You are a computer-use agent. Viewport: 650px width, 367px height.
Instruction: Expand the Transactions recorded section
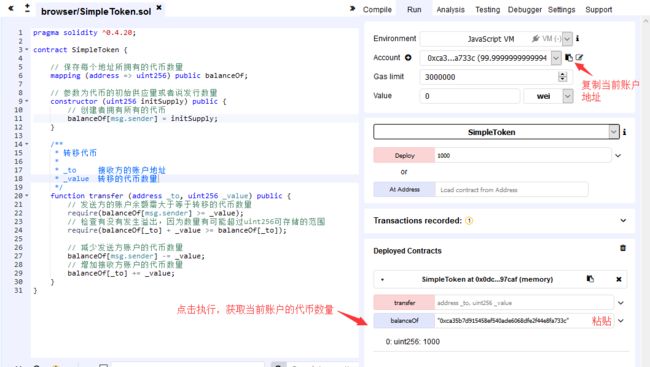pyautogui.click(x=623, y=221)
